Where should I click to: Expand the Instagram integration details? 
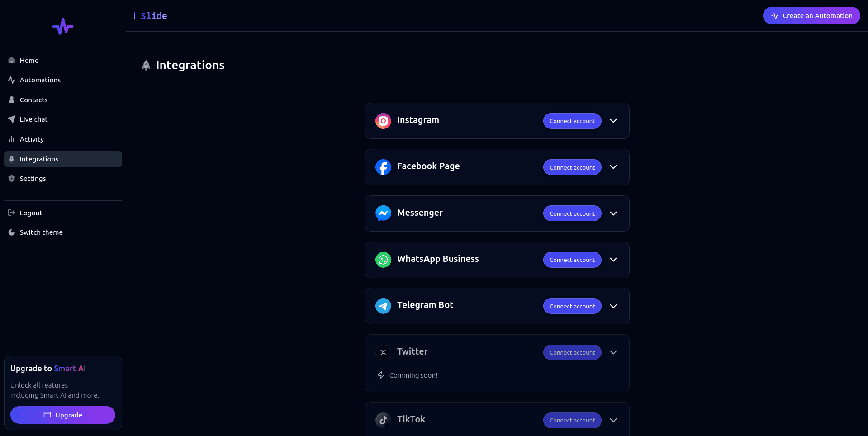click(613, 121)
